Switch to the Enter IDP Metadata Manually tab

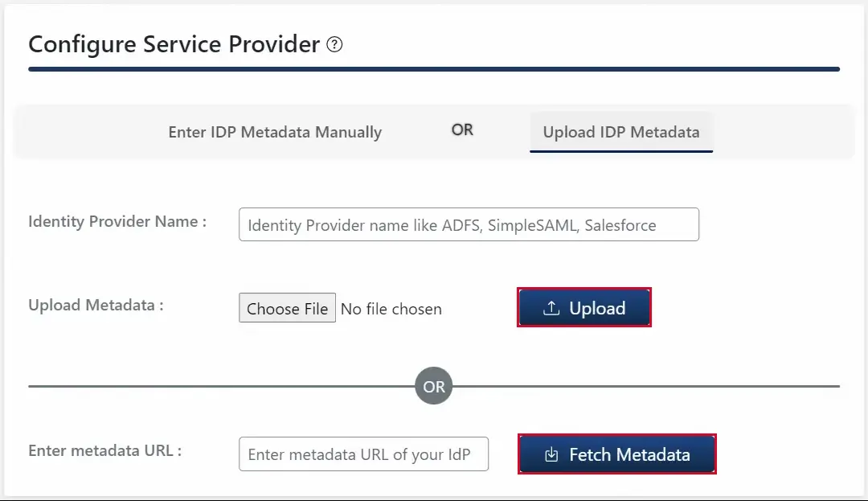(x=275, y=132)
